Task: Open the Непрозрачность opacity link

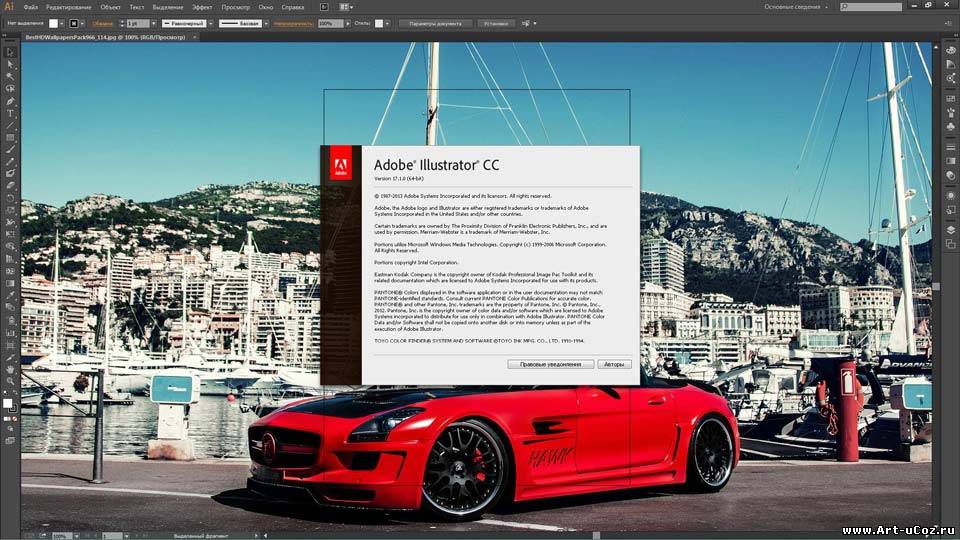Action: [x=293, y=24]
